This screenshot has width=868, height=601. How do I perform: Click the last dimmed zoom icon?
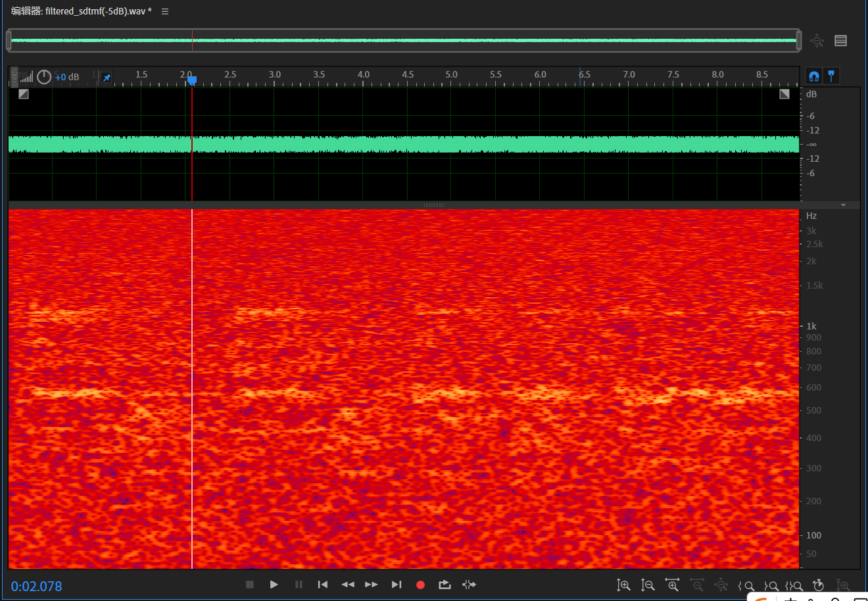[x=843, y=585]
